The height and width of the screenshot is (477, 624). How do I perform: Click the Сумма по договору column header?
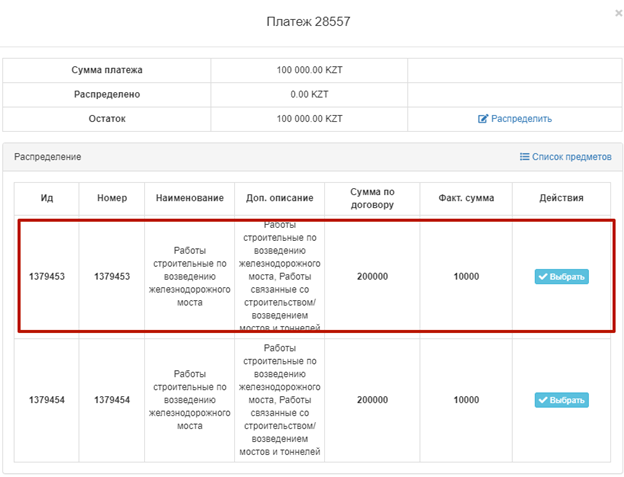click(372, 198)
